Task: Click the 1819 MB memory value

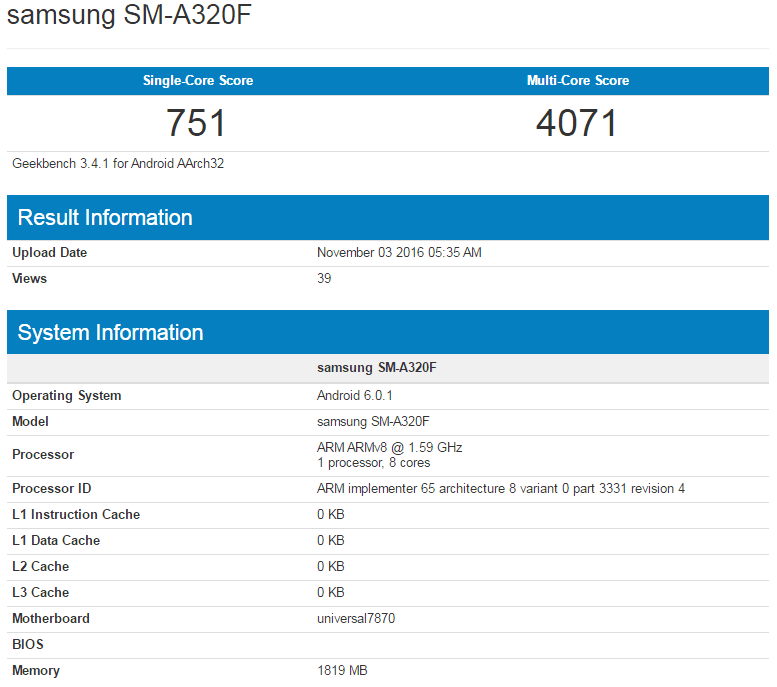Action: 342,671
